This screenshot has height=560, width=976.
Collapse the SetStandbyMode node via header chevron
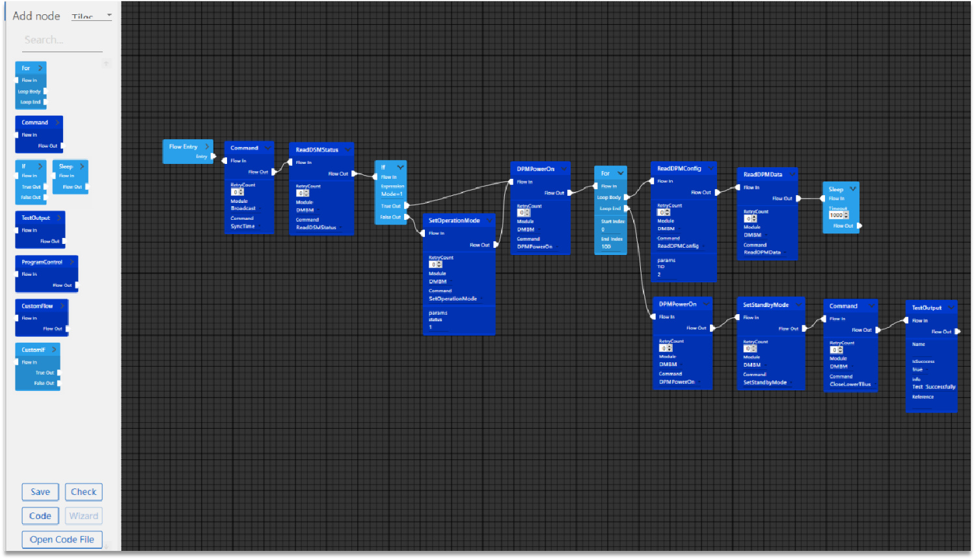pos(798,304)
